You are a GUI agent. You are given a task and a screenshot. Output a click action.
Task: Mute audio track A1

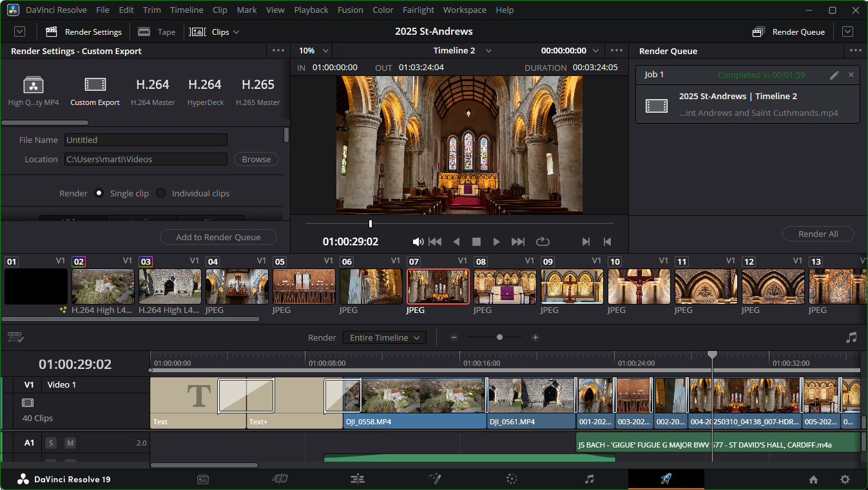click(x=70, y=443)
